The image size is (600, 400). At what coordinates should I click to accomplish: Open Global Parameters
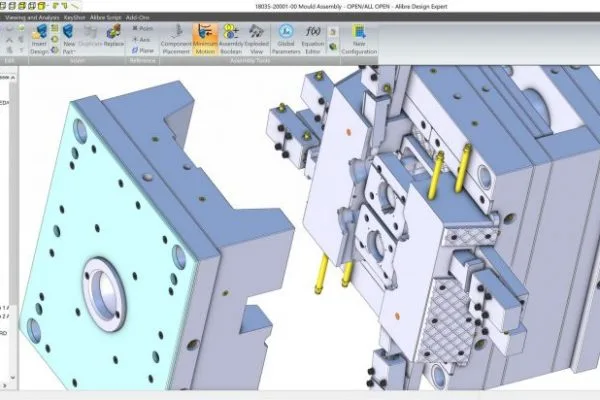coord(286,40)
